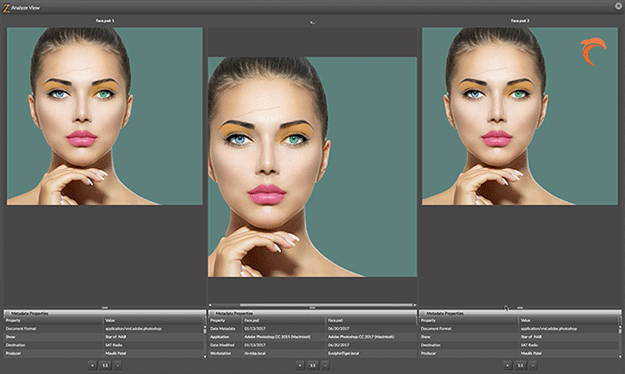Image resolution: width=625 pixels, height=374 pixels.
Task: Zoom out on the middle comparison preview
Action: pyautogui.click(x=326, y=365)
